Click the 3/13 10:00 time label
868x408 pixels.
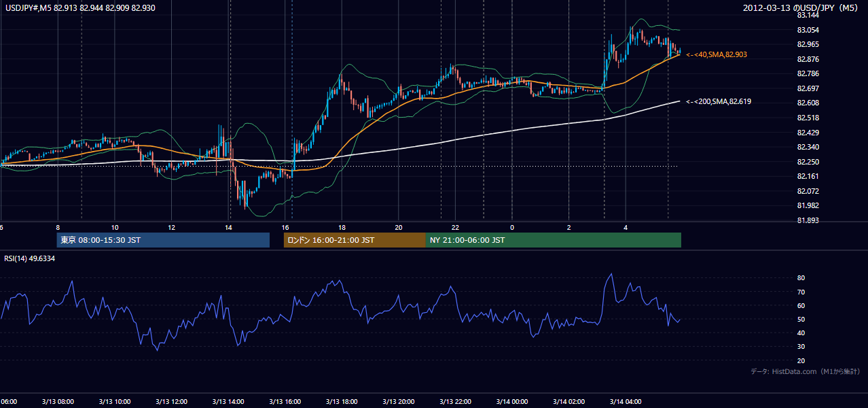coord(115,402)
